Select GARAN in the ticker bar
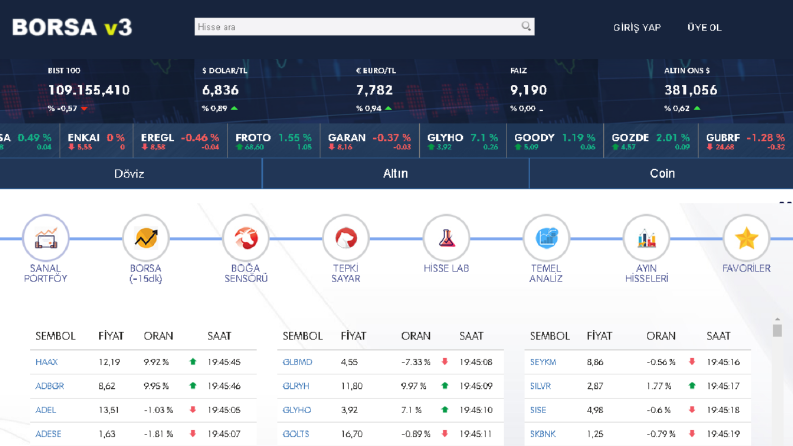This screenshot has width=793, height=446. click(x=370, y=141)
